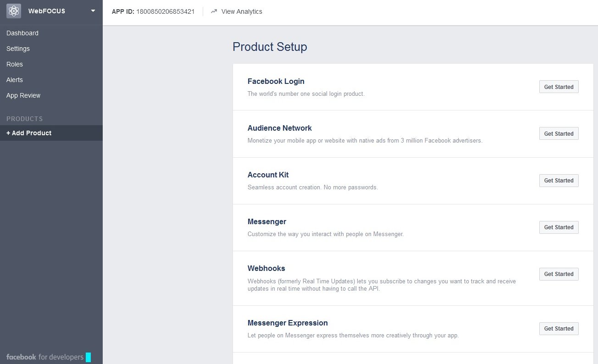Click 'Customize the way you interact' Messenger description

326,234
